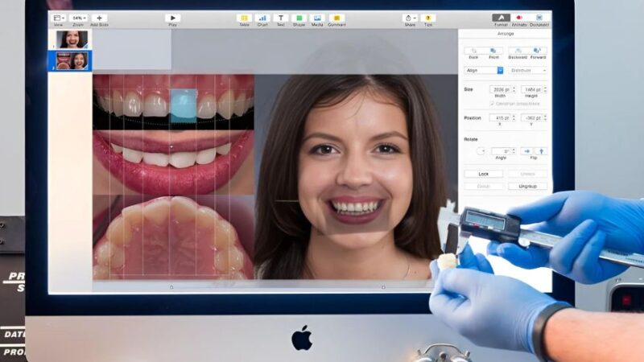The height and width of the screenshot is (362, 644).
Task: Move object Forward one layer
Action: click(538, 51)
